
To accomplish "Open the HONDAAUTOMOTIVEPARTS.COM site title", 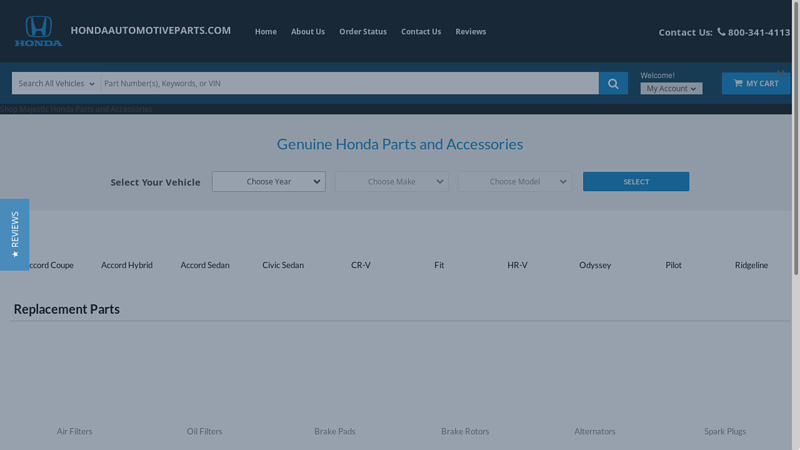I will point(151,31).
